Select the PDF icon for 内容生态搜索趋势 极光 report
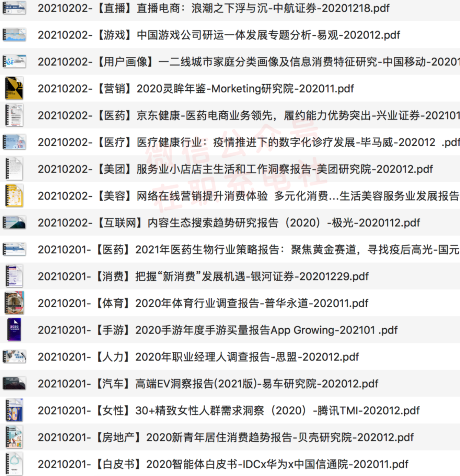This screenshot has height=476, width=460. (14, 223)
